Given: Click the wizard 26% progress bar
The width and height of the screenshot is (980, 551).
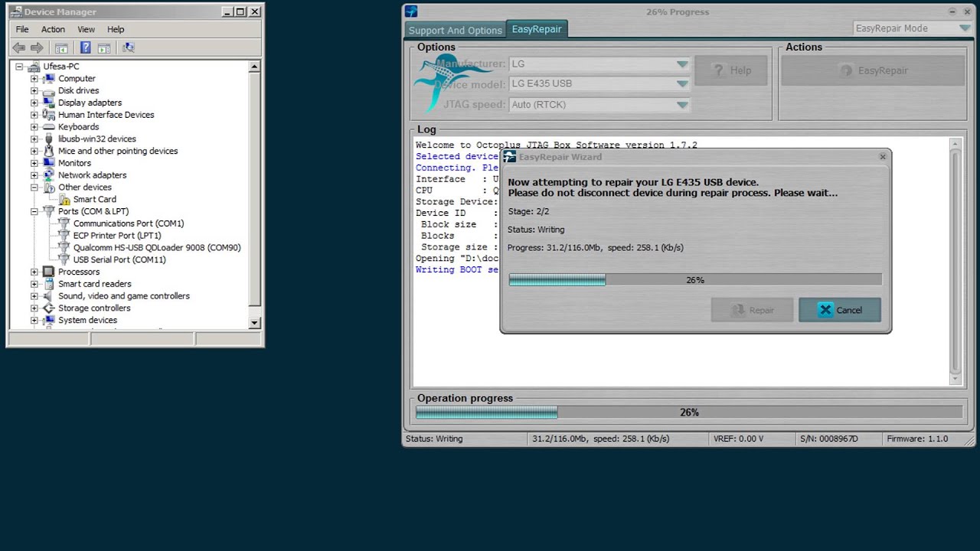Looking at the screenshot, I should tap(695, 280).
